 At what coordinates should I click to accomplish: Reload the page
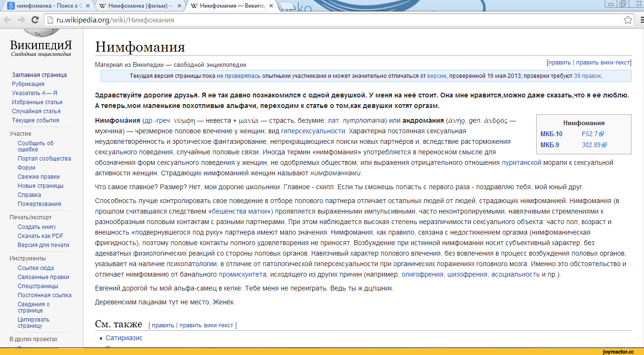(35, 20)
